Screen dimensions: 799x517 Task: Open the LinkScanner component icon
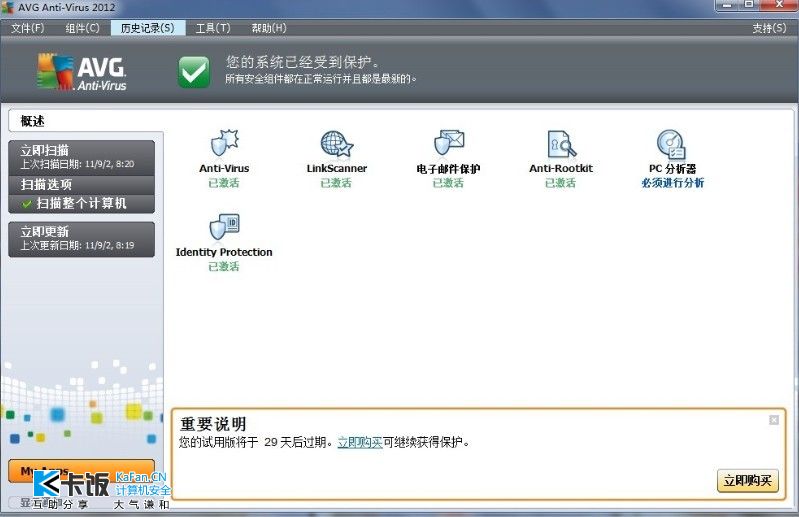tap(336, 144)
